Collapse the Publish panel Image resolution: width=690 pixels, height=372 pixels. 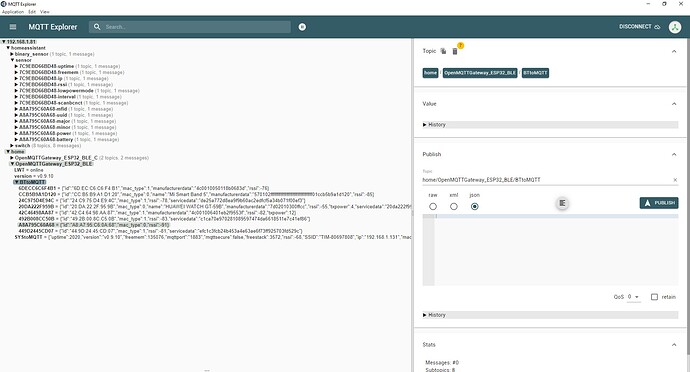tap(674, 155)
